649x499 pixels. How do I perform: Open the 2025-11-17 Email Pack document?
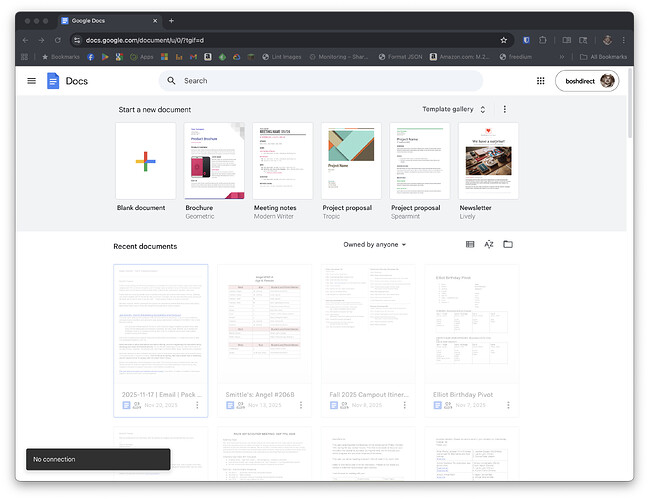(x=161, y=341)
